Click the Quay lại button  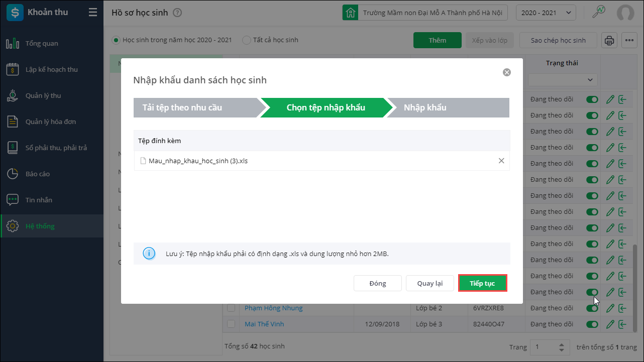click(x=430, y=283)
